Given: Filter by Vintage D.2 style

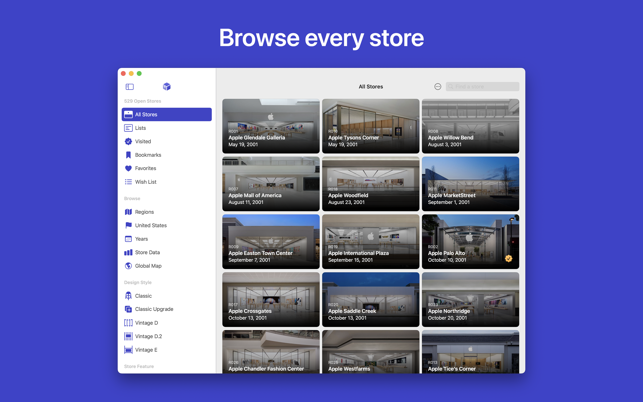Looking at the screenshot, I should pos(166,336).
